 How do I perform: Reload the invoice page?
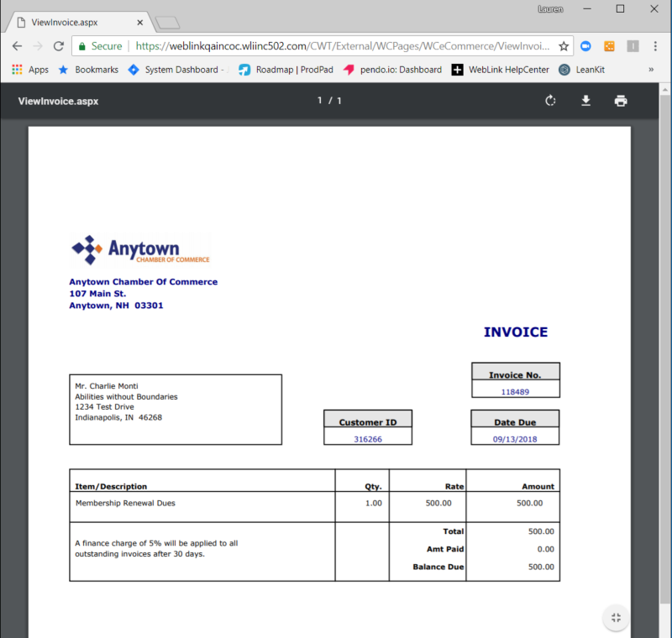click(59, 46)
